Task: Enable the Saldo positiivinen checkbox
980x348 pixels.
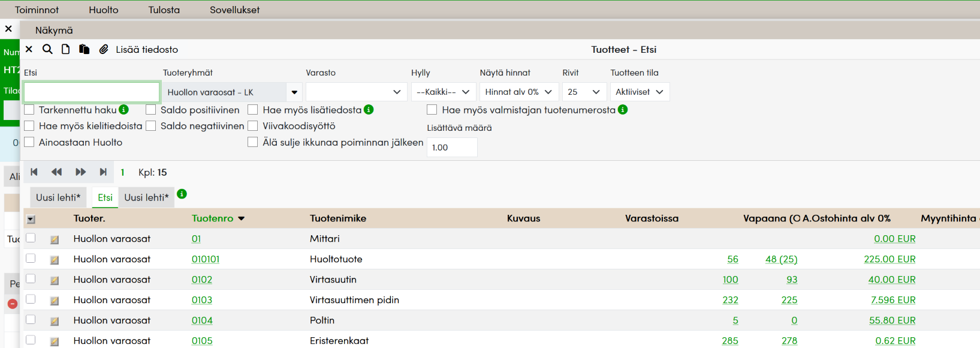Action: [x=151, y=110]
